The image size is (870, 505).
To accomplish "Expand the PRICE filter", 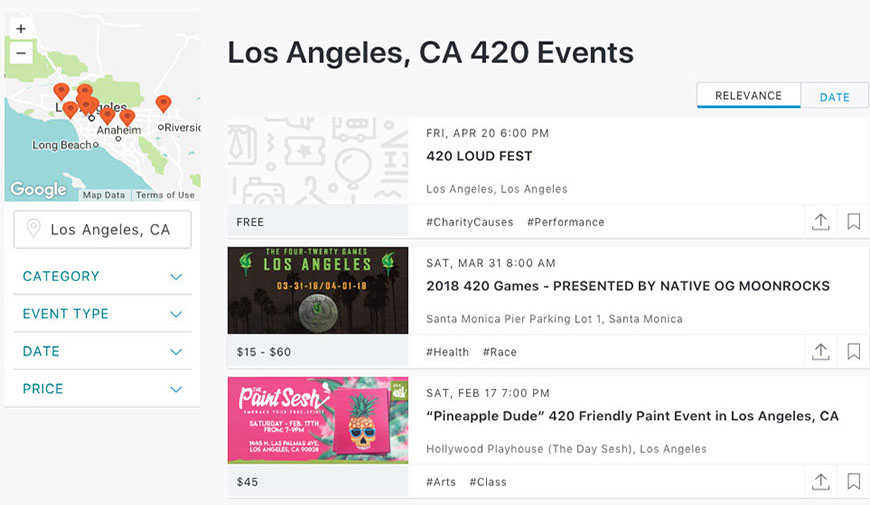I will (102, 389).
